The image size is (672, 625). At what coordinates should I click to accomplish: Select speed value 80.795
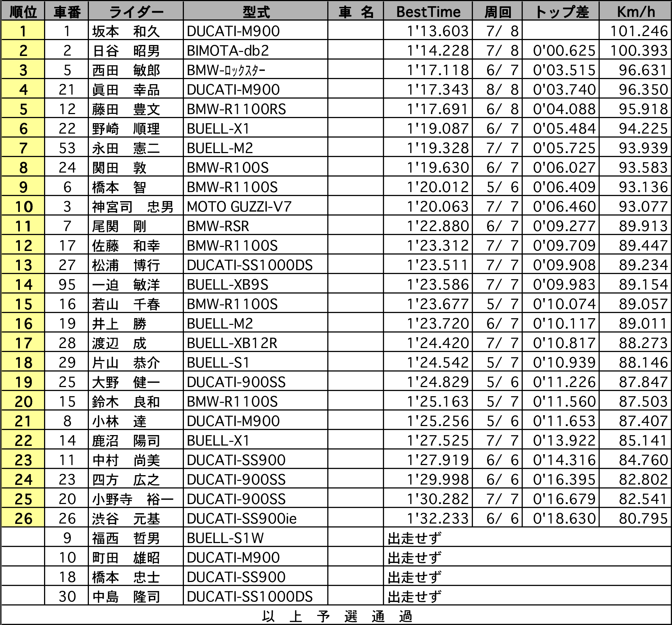coord(643,518)
